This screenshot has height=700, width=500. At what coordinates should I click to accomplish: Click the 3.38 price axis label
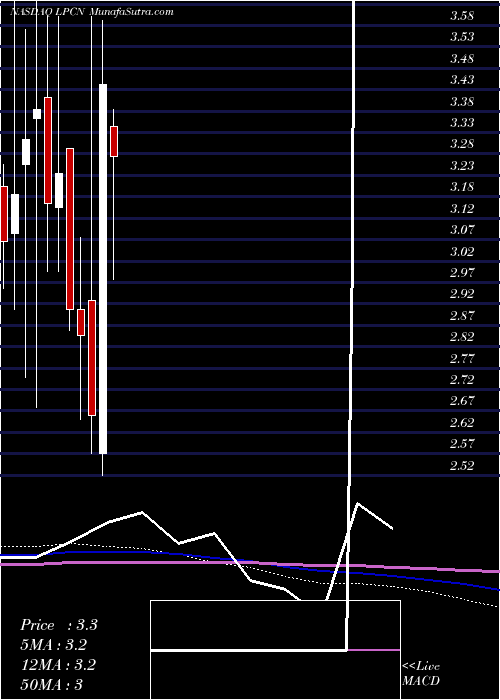462,101
